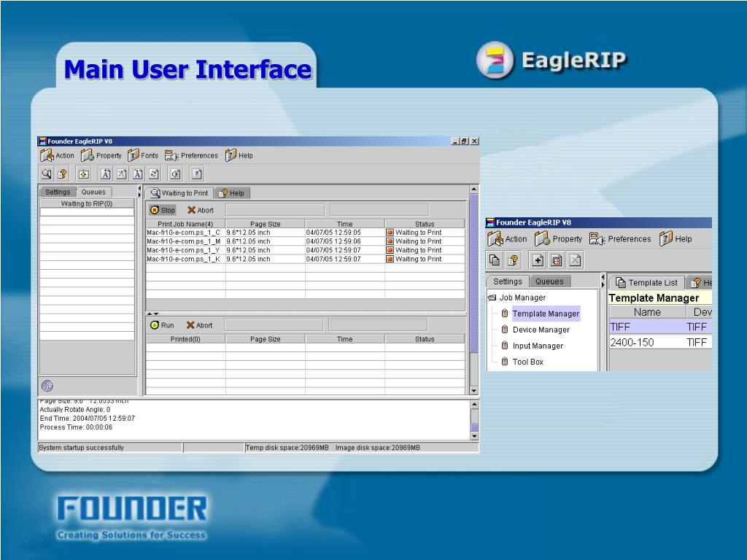Open the Fonts menu

click(144, 155)
